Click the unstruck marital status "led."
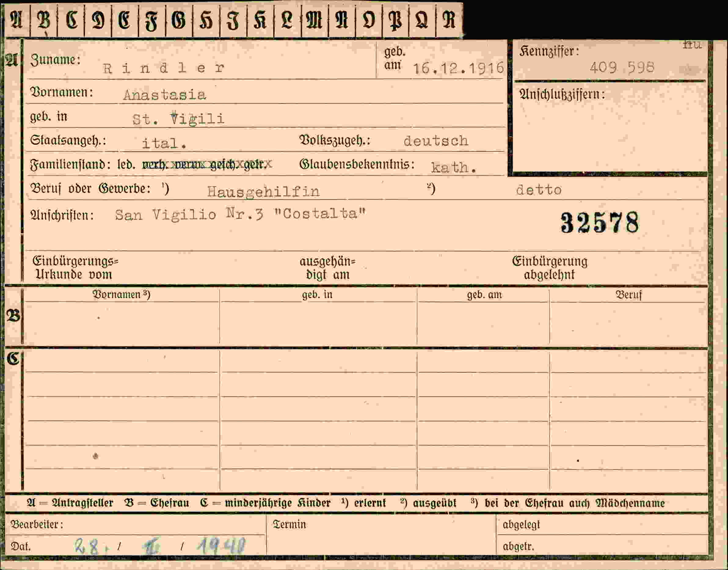 126,164
